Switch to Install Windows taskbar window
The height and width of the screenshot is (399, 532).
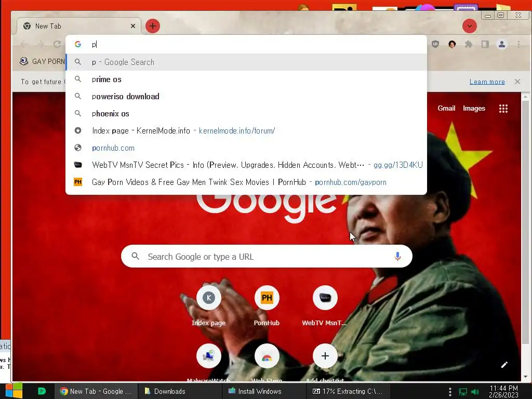click(264, 391)
